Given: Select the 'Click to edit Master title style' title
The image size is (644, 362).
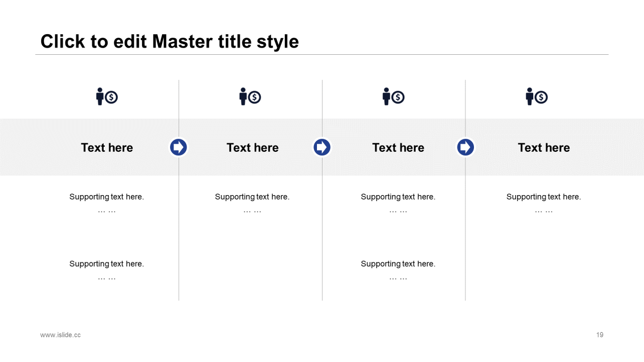Looking at the screenshot, I should [170, 41].
